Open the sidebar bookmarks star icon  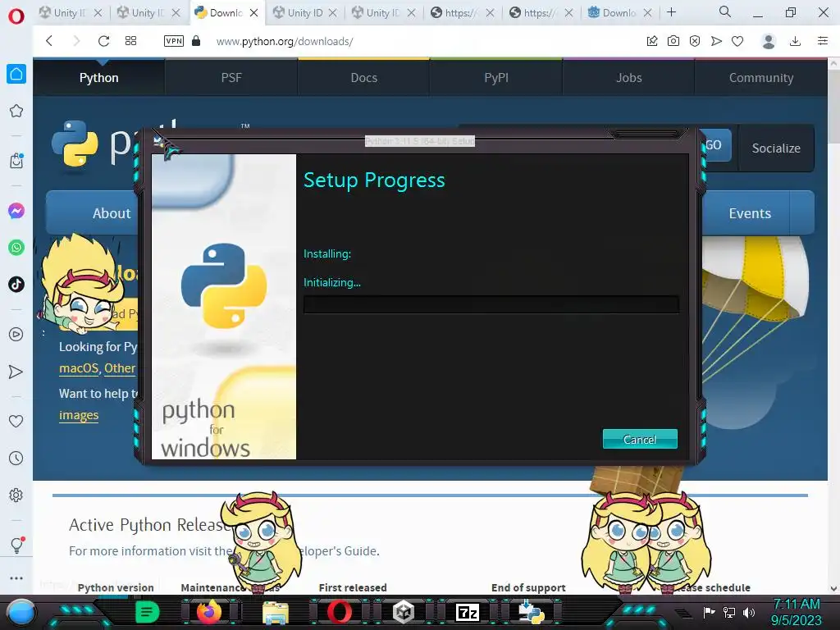point(16,111)
